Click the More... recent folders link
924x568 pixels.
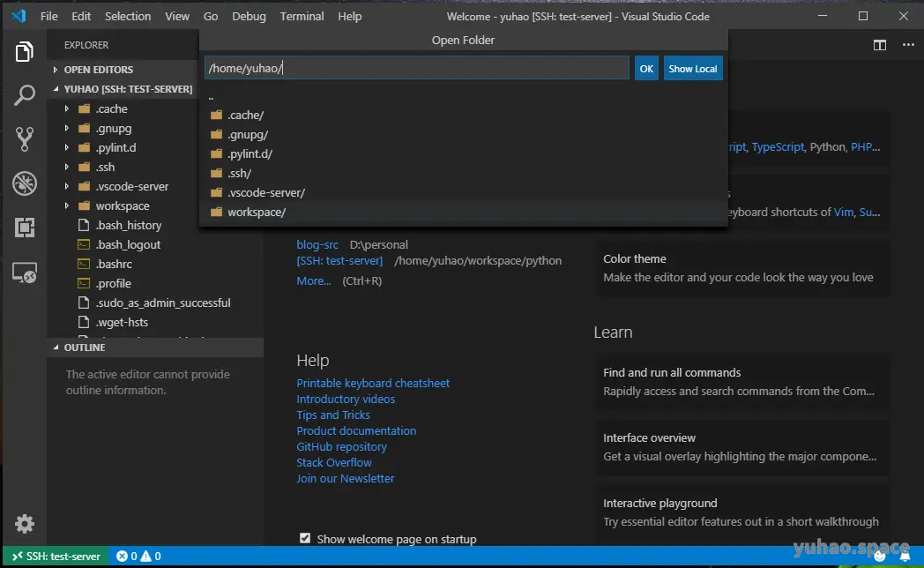314,281
